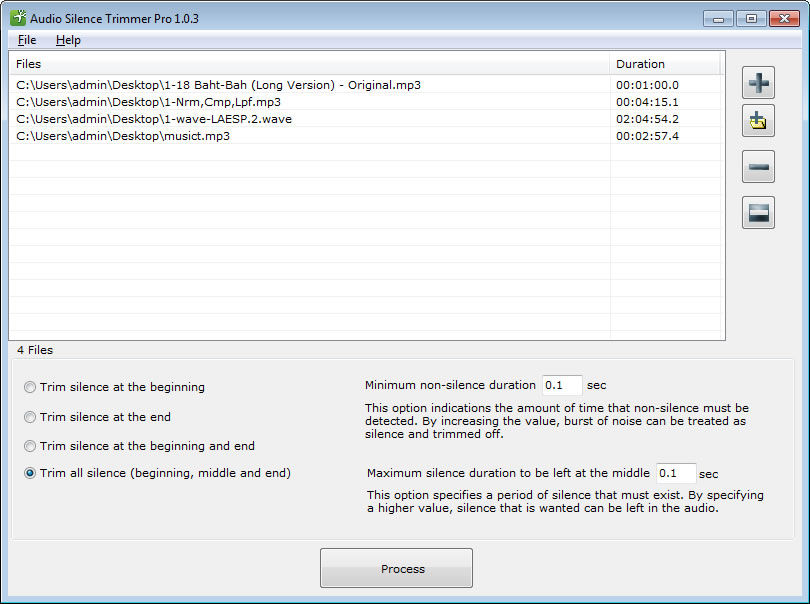The image size is (810, 604).
Task: Click the Minimum non-silence duration field
Action: tap(562, 385)
